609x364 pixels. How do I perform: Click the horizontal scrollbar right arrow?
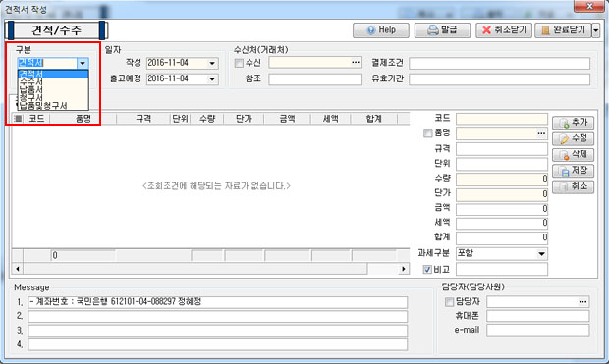404,269
